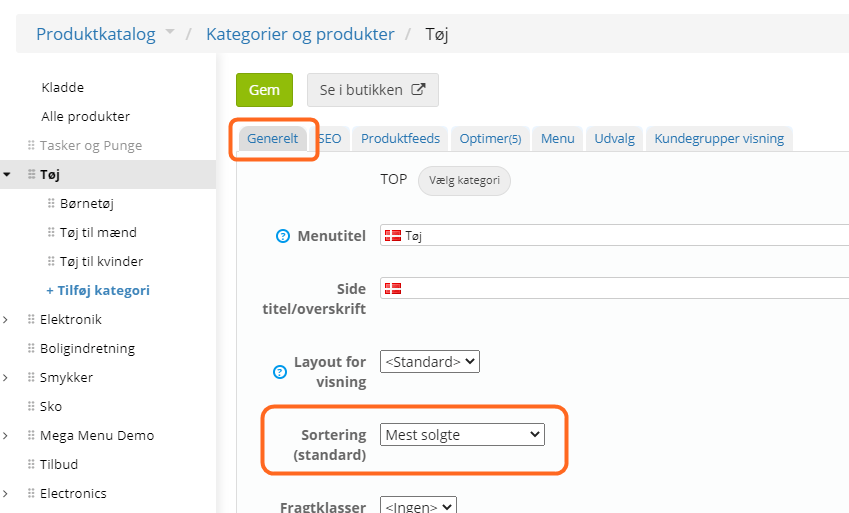Click drag handle beside Tøj til kvinder
Viewport: 849px width, 513px height.
(51, 262)
